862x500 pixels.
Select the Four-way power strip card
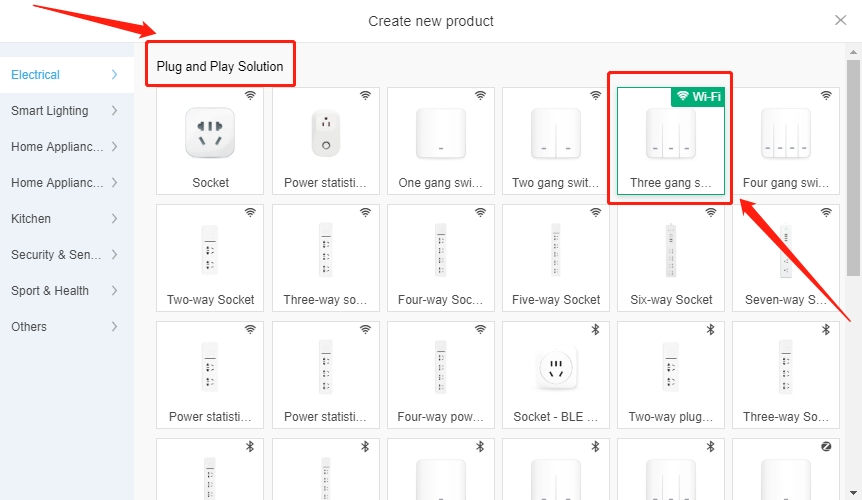(440, 375)
